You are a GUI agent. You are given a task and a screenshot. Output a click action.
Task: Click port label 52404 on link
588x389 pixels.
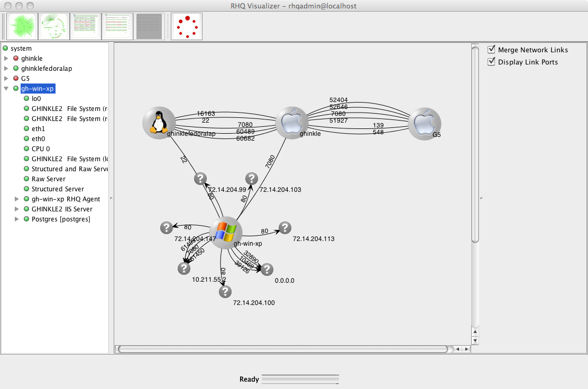pos(338,100)
